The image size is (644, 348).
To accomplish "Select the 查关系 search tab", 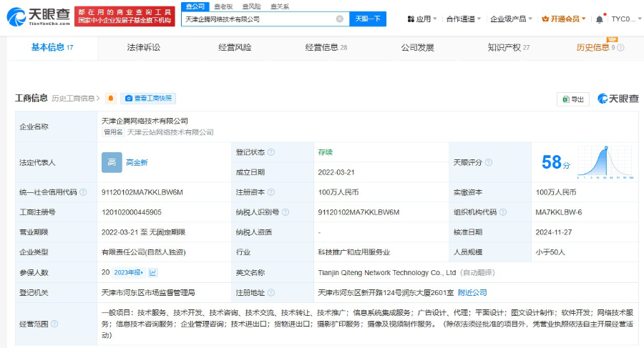I will (x=280, y=6).
